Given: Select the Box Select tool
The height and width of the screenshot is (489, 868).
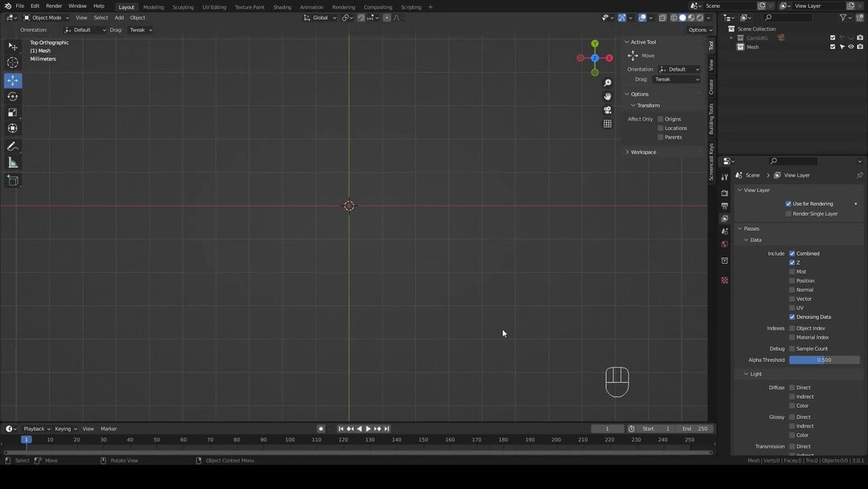Looking at the screenshot, I should (x=12, y=46).
